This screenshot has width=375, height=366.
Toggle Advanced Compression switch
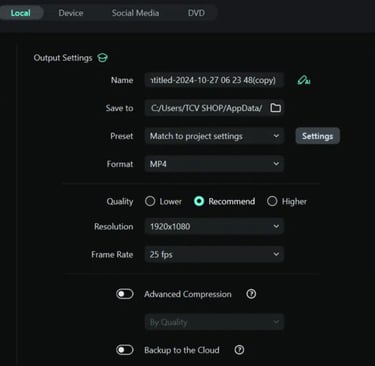125,294
